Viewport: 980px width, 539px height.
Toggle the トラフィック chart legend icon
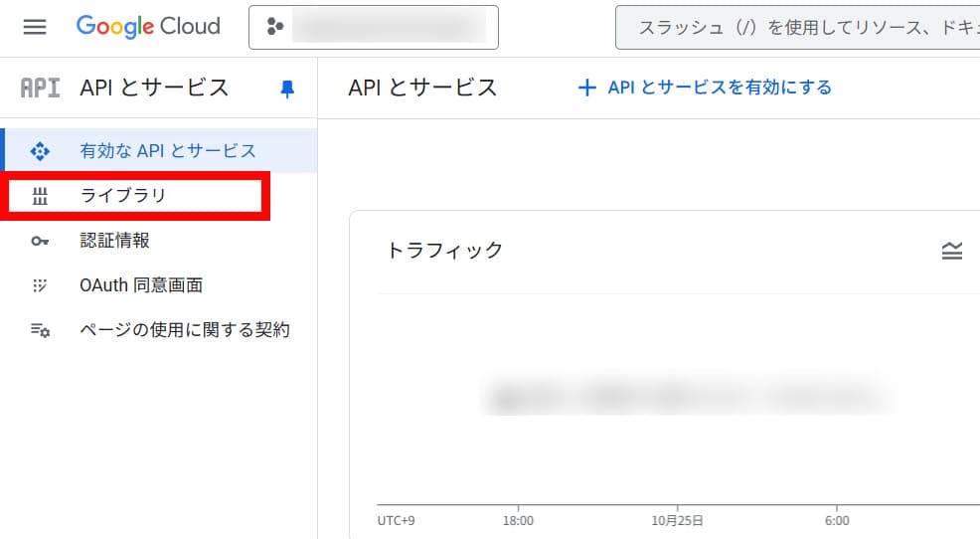coord(951,251)
